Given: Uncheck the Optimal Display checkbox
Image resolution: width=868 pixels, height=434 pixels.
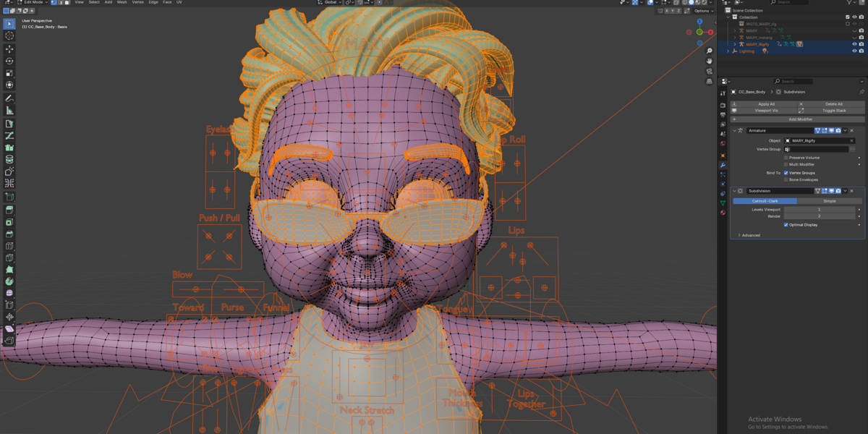Looking at the screenshot, I should pos(786,225).
